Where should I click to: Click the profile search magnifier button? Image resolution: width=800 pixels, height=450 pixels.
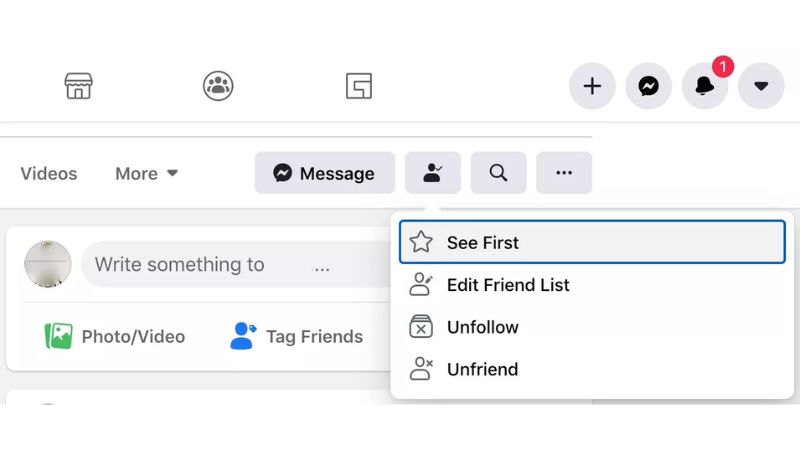click(x=498, y=172)
